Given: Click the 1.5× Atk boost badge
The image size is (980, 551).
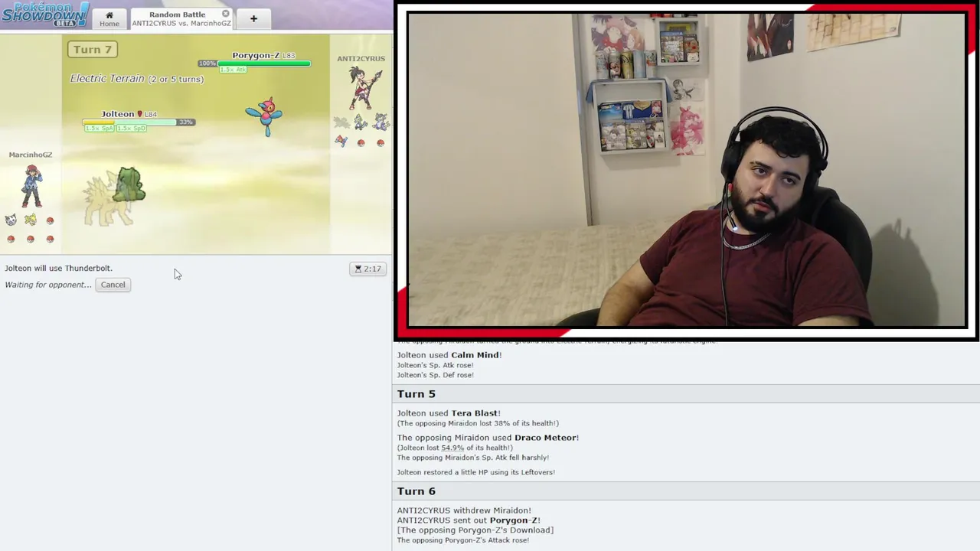Looking at the screenshot, I should pyautogui.click(x=234, y=70).
